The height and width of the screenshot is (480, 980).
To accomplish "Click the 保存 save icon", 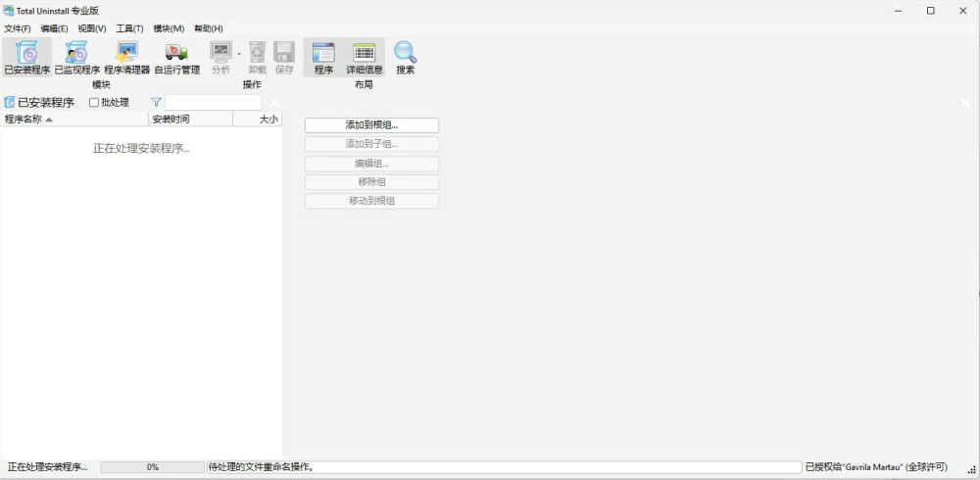I will (x=284, y=57).
